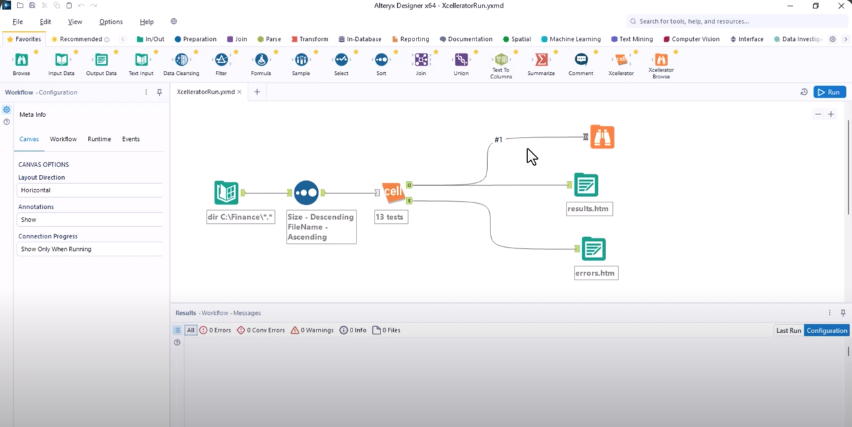Filter results by 0 Errors

(x=215, y=330)
